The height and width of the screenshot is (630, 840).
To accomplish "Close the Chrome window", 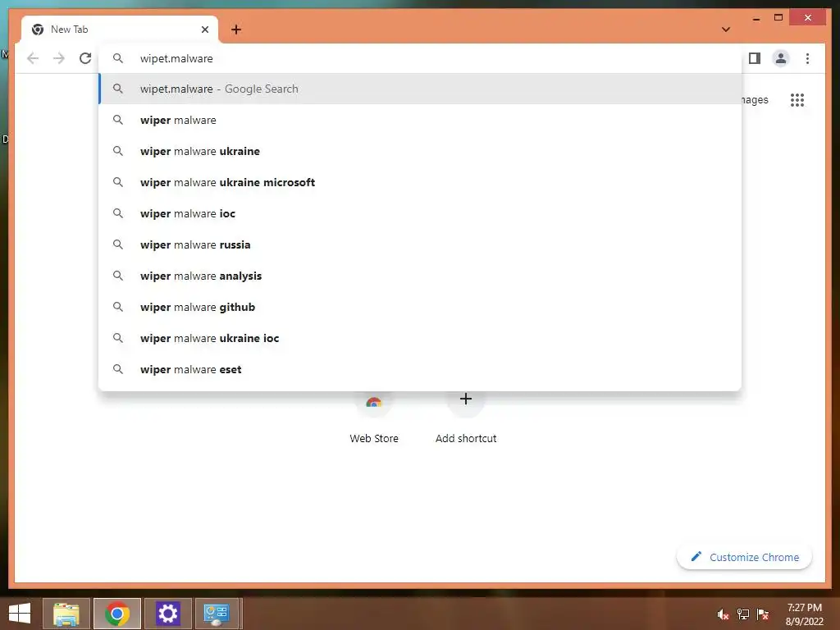I will (808, 18).
